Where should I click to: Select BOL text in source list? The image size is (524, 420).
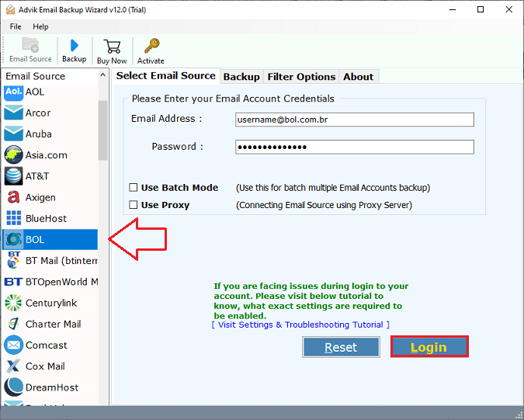tap(35, 240)
